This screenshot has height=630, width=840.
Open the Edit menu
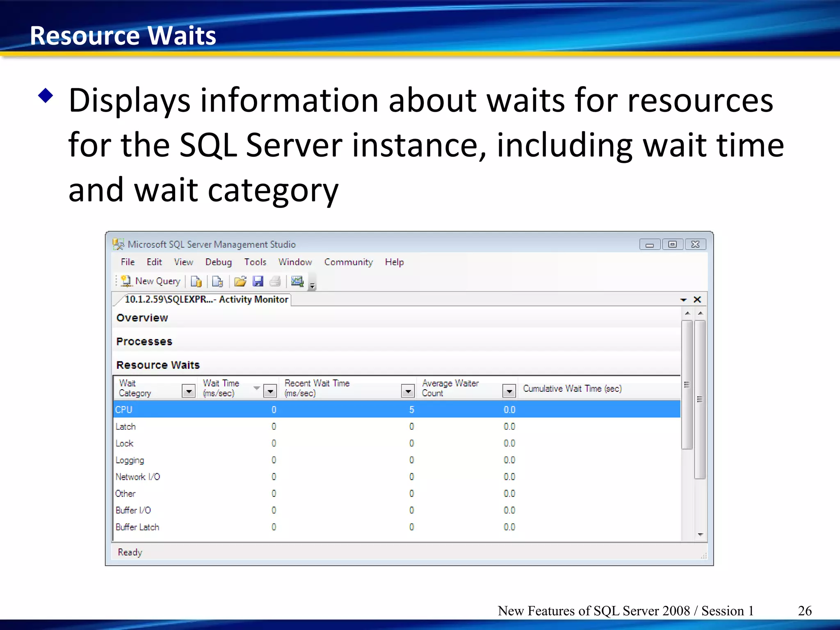(x=154, y=262)
